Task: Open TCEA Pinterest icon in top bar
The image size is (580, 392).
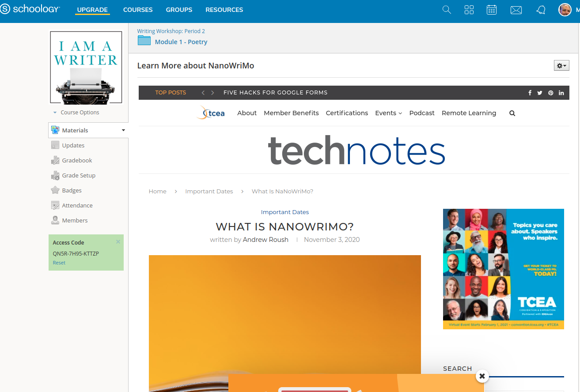Action: [x=551, y=93]
